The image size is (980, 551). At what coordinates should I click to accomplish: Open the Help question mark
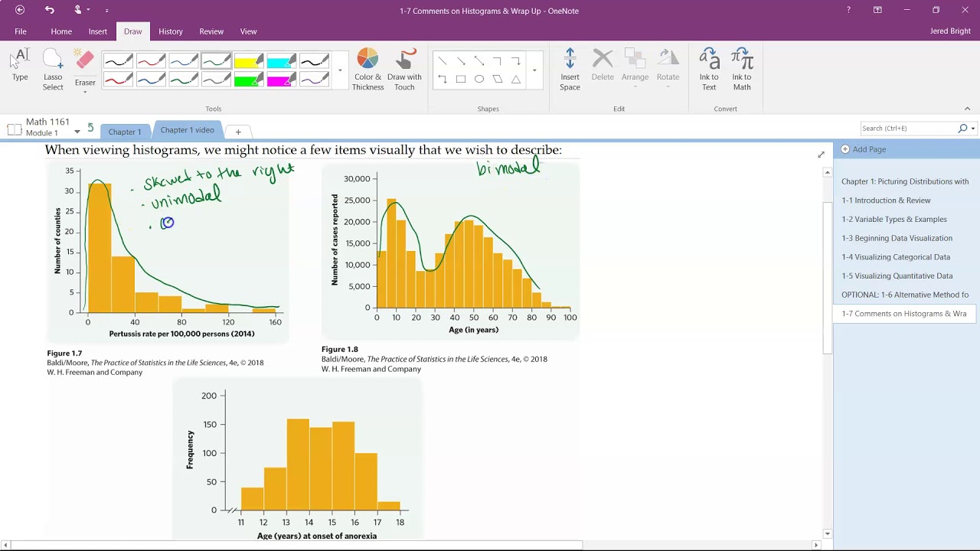[848, 10]
